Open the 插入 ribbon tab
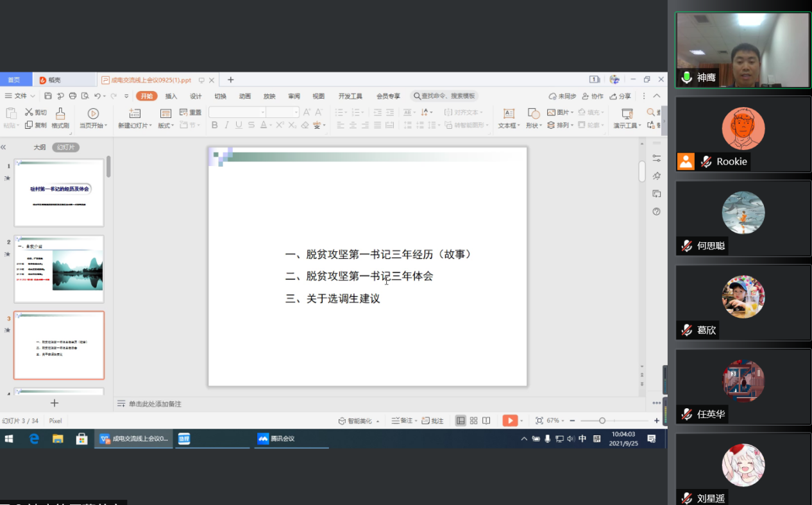 [x=171, y=96]
